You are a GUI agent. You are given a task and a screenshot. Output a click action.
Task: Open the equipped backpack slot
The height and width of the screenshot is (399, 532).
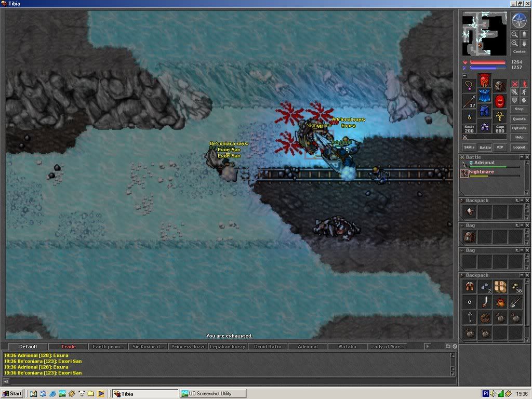(500, 86)
